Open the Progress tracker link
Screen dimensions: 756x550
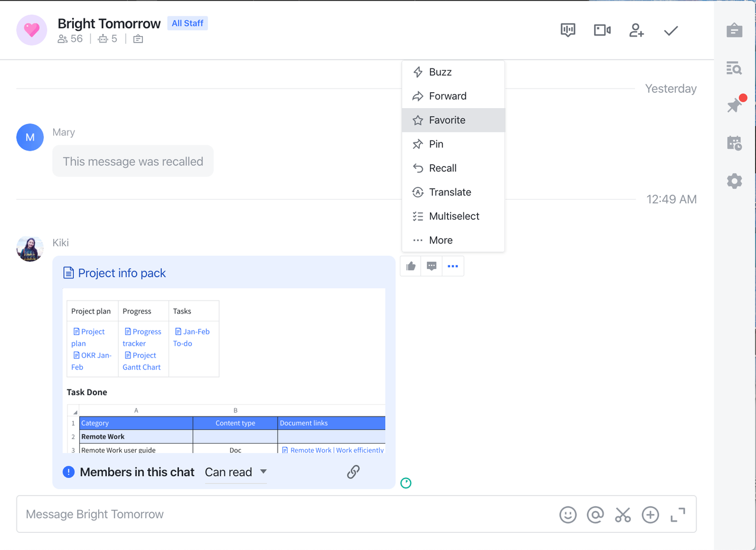142,337
